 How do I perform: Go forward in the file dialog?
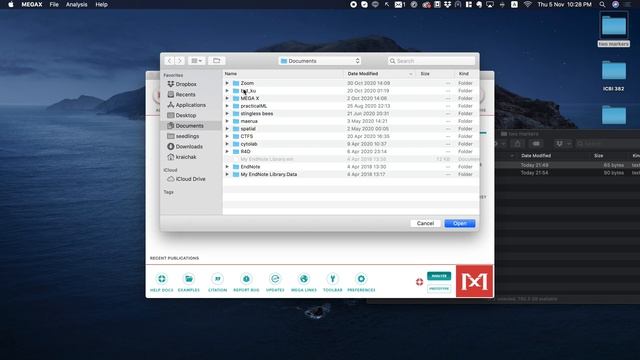coord(180,61)
